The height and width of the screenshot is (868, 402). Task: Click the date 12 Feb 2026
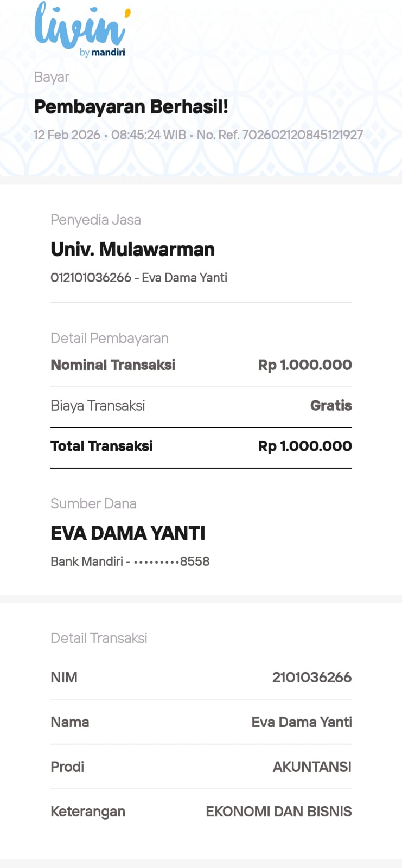(x=67, y=135)
